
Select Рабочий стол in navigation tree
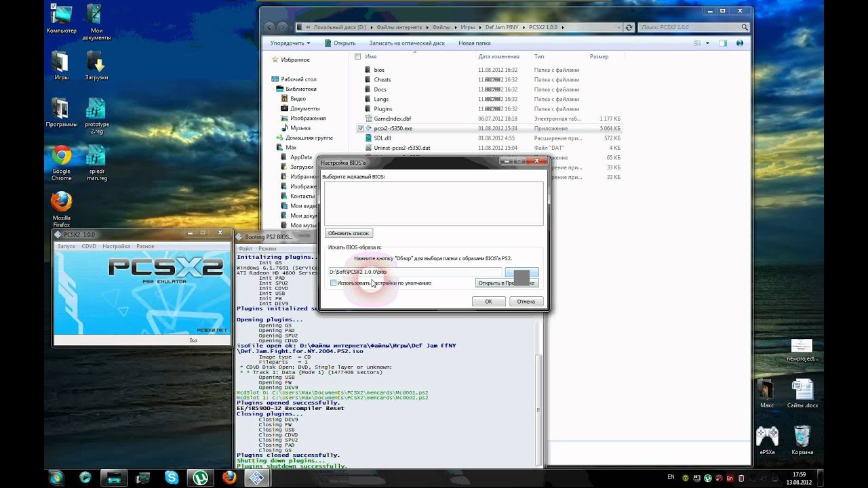click(x=298, y=79)
